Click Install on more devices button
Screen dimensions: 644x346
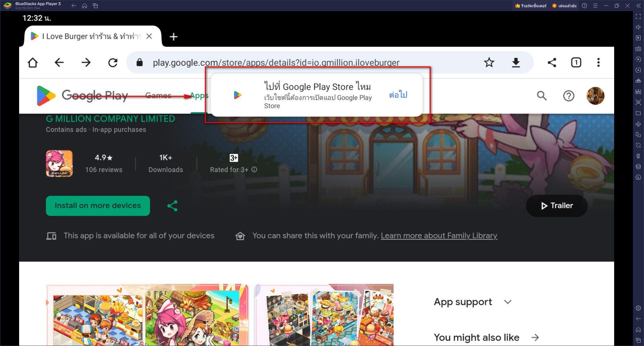[x=98, y=206]
